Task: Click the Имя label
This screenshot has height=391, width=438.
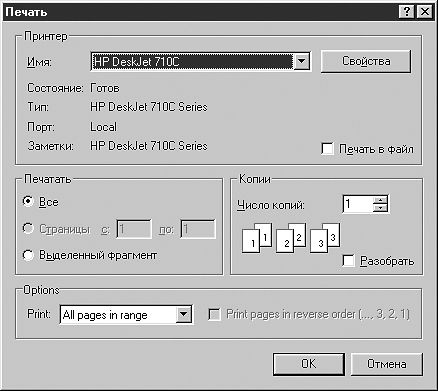Action: [x=39, y=62]
